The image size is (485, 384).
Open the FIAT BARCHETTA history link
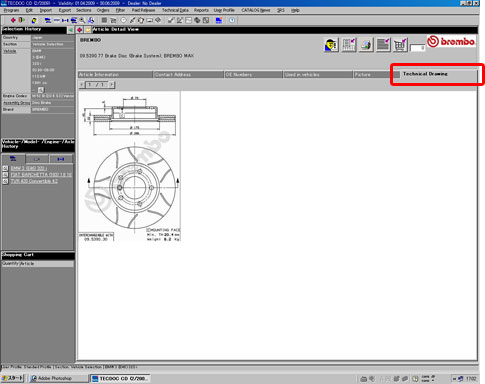pyautogui.click(x=41, y=175)
